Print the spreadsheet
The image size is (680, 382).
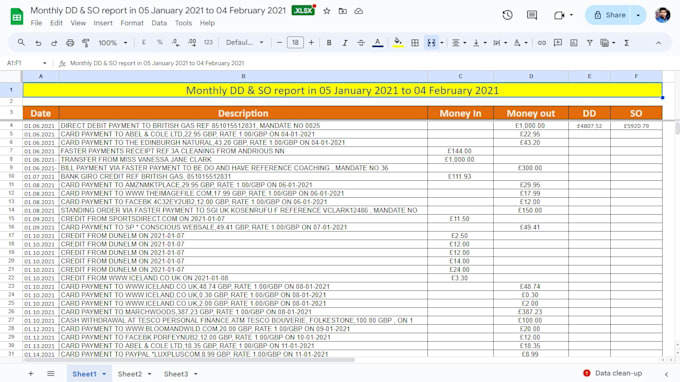70,43
